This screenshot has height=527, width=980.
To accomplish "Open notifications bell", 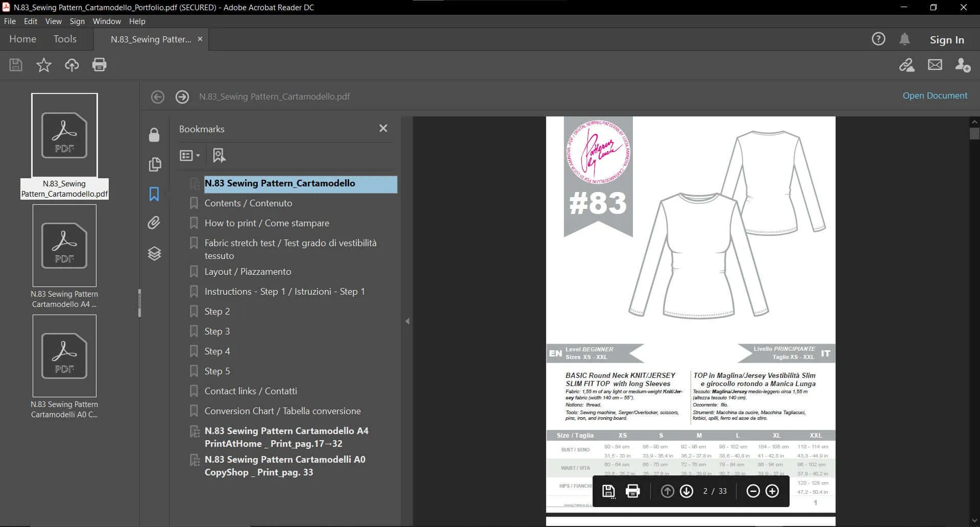I will tap(904, 39).
